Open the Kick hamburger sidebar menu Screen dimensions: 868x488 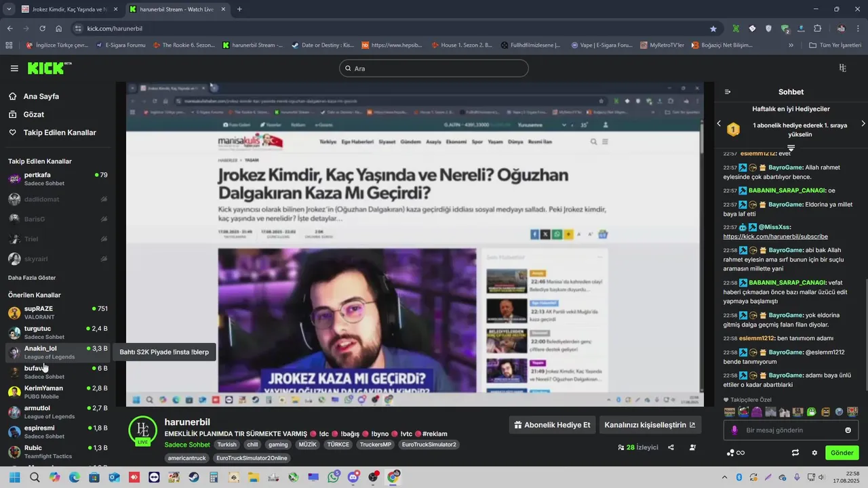(x=14, y=68)
